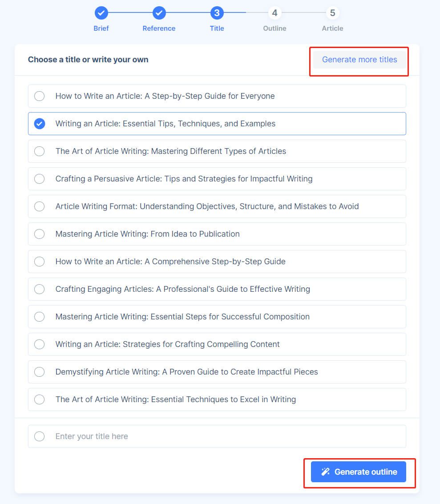Choose 'A Comprehensive Step-by-Step Guide' title
The image size is (440, 504).
click(40, 262)
